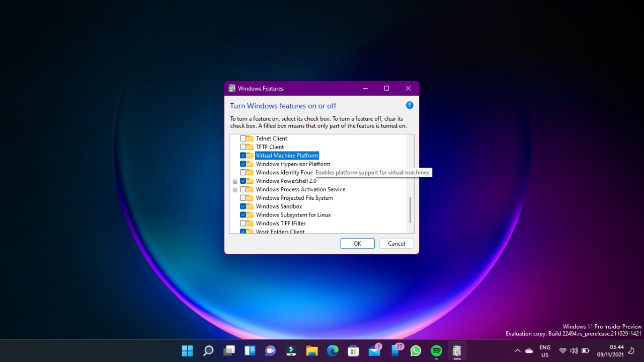
Task: Uncheck Windows Sandbox feature
Action: pyautogui.click(x=243, y=206)
